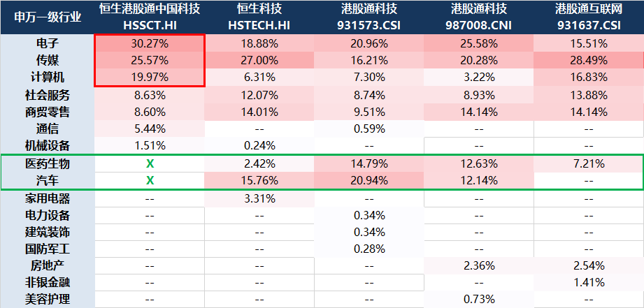Click the 2.54% 房地产 cell
Screen dimensions: 644x308
pyautogui.click(x=588, y=265)
